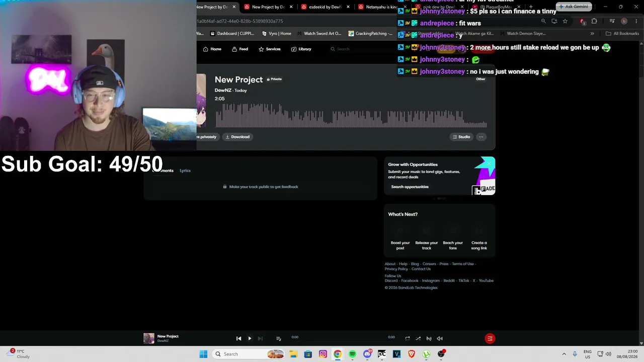Click the DewNZ artist name
This screenshot has height=362, width=644.
223,90
